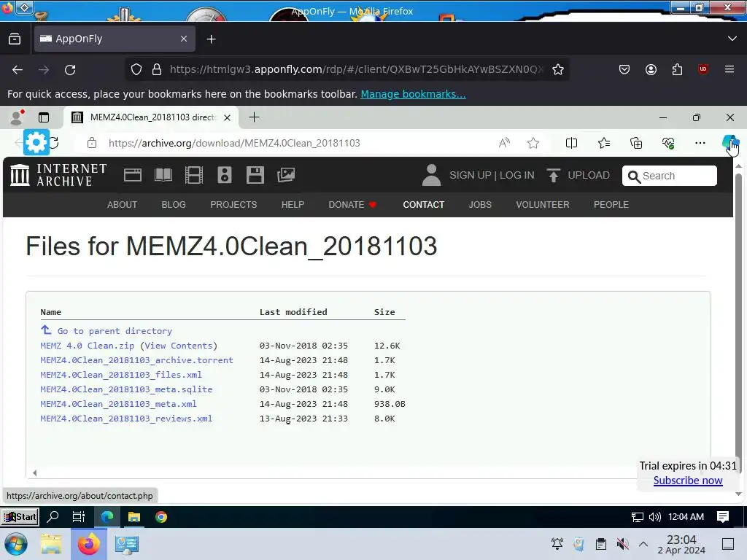This screenshot has height=560, width=747.
Task: Expand Firefox list all tabs chevron
Action: tap(732, 39)
